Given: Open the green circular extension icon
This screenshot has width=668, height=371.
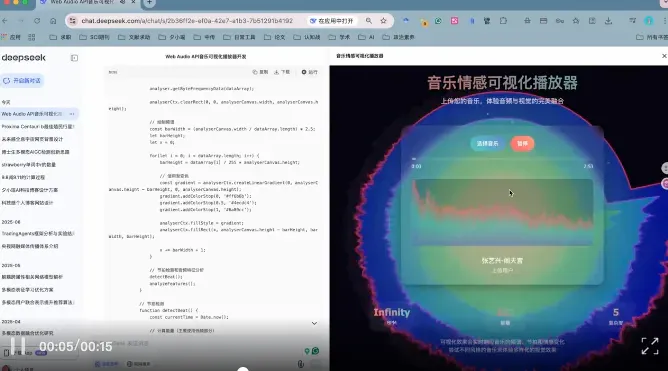Looking at the screenshot, I should coord(438,21).
